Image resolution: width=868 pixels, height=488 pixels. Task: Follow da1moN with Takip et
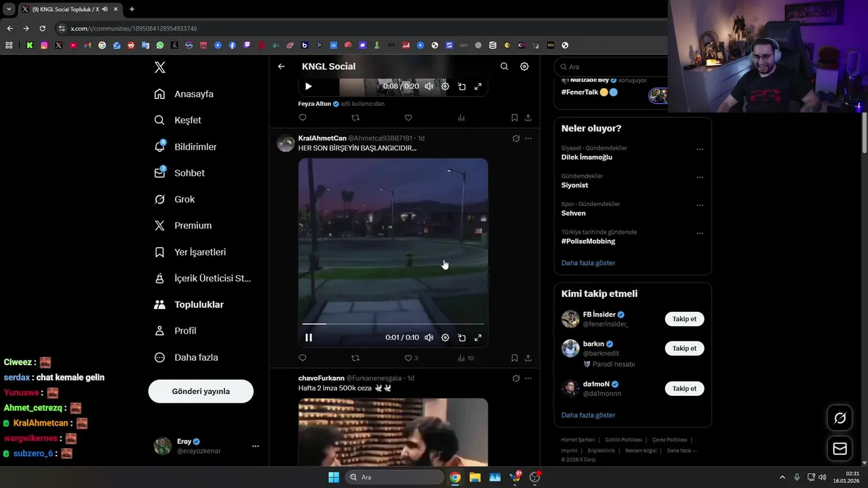pyautogui.click(x=684, y=388)
